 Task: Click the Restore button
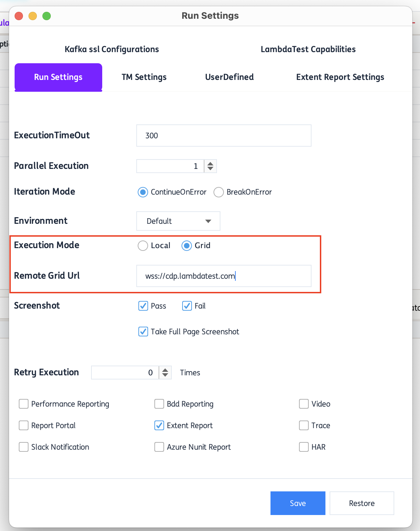pos(362,503)
